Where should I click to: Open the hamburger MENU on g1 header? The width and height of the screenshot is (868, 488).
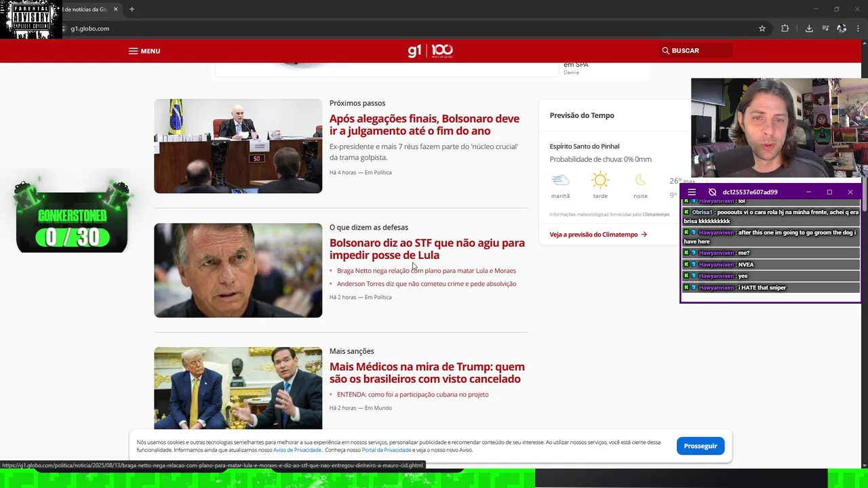144,51
